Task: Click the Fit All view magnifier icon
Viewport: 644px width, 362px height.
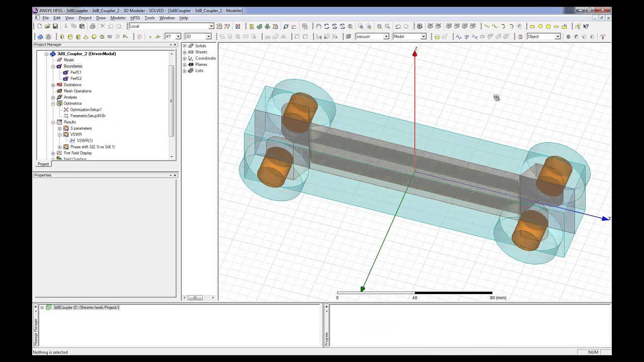Action: click(x=379, y=26)
